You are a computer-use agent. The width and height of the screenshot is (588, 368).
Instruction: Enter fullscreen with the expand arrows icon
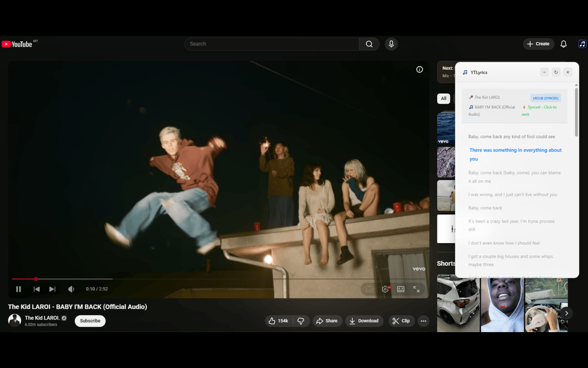(416, 289)
